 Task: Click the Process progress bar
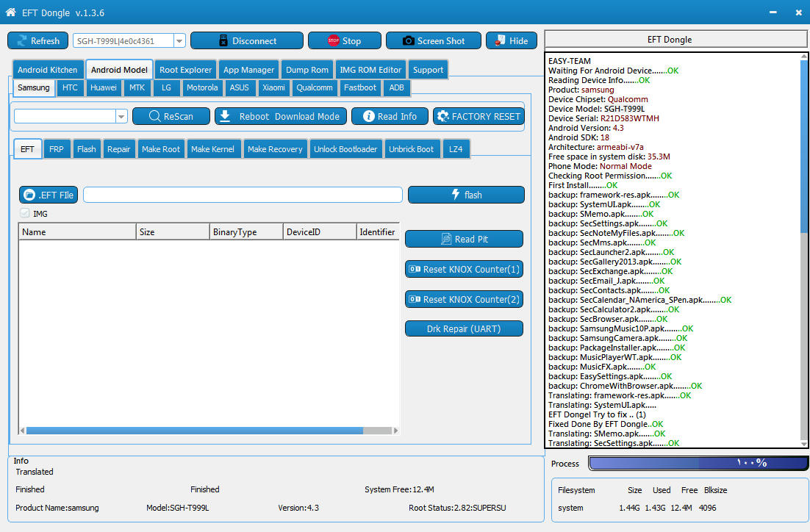coord(698,463)
